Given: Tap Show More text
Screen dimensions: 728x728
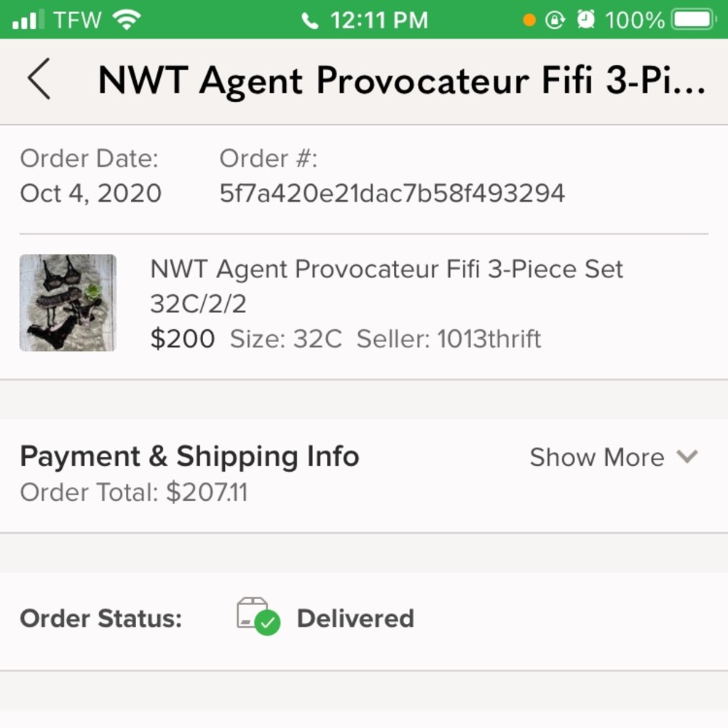Looking at the screenshot, I should pyautogui.click(x=596, y=457).
